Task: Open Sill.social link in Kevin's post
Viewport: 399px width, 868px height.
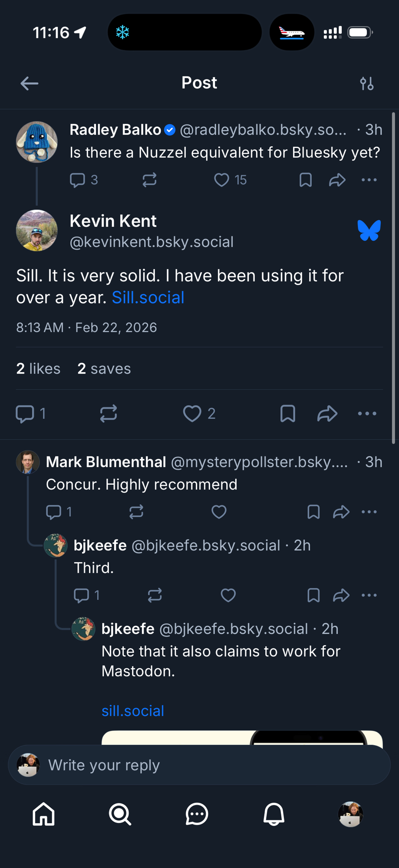Action: 148,298
